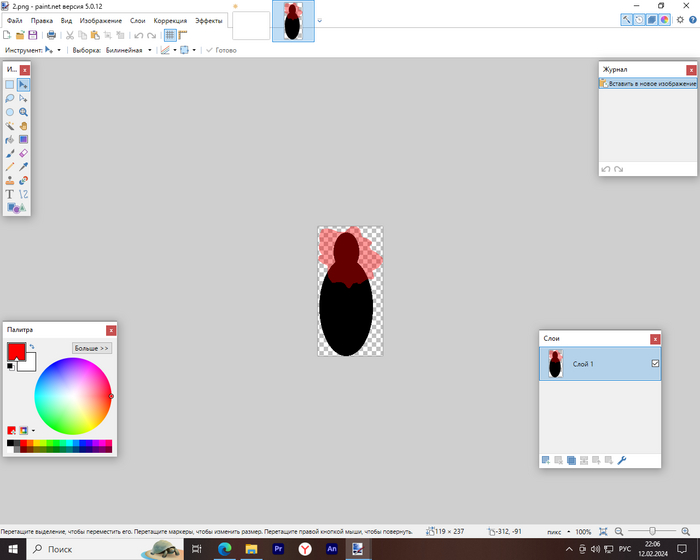
Task: Click the Add New Layer icon
Action: click(546, 460)
